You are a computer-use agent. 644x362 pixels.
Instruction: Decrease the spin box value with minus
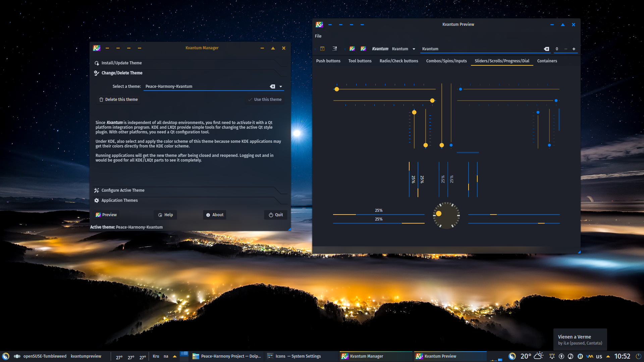click(x=566, y=49)
